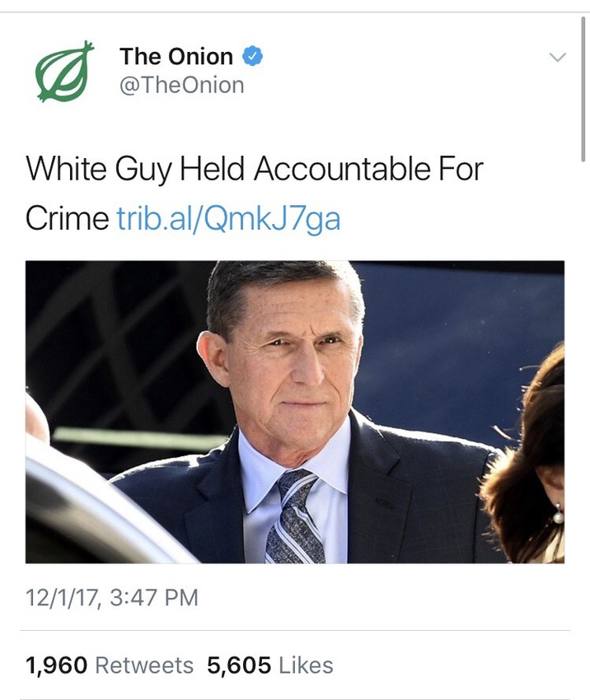Click the vertical scrollbar on the right edge
Image resolution: width=590 pixels, height=700 pixels.
583,91
